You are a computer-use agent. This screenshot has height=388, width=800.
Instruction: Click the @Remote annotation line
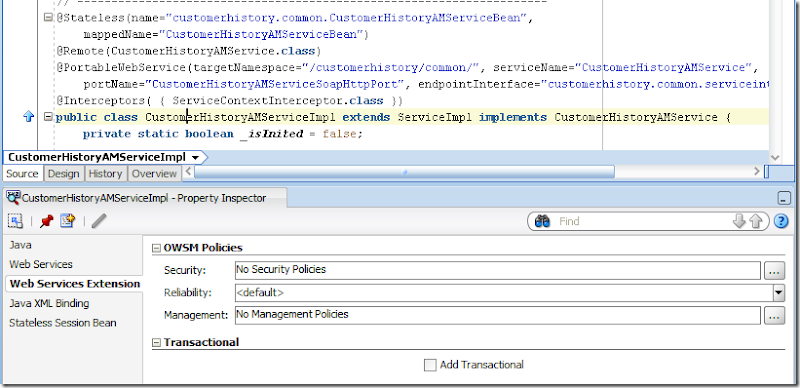pos(189,51)
